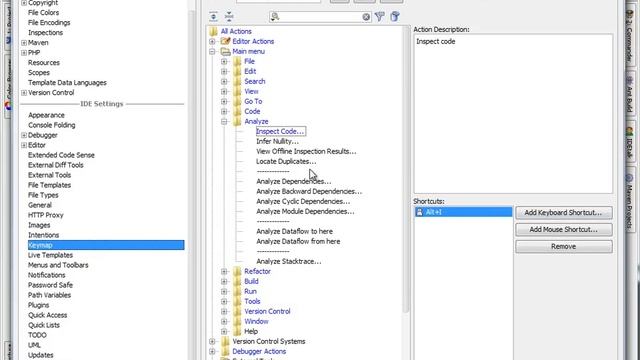This screenshot has height=360, width=640.
Task: Open Inspections settings
Action: tap(45, 33)
